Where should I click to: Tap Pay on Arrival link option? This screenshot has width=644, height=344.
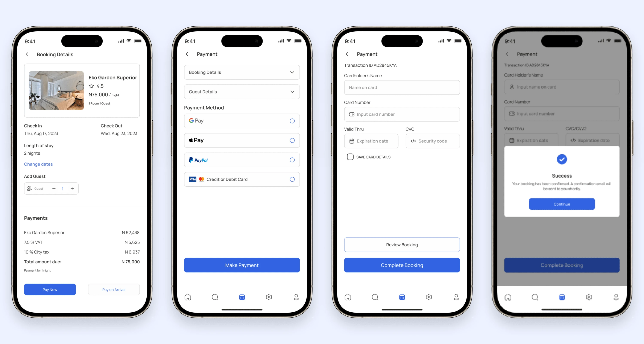pyautogui.click(x=114, y=290)
